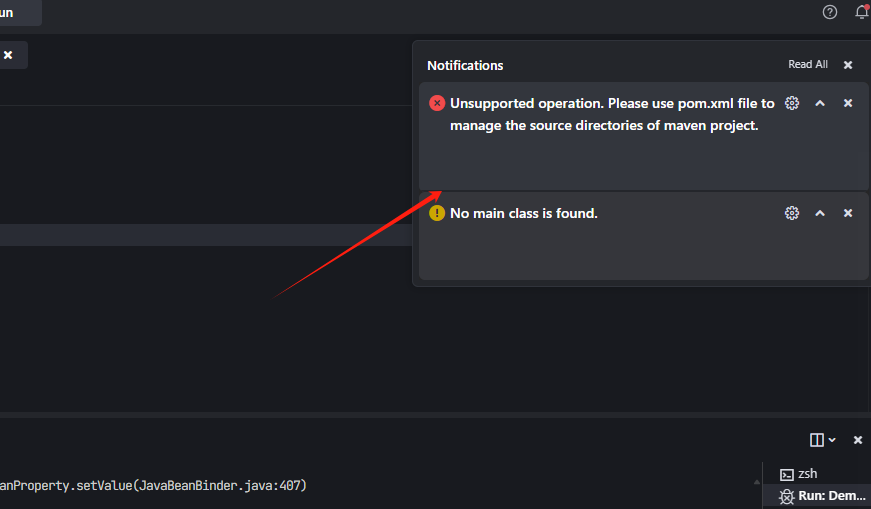Click the yellow warning icon beside no main class
The height and width of the screenshot is (509, 871).
437,213
